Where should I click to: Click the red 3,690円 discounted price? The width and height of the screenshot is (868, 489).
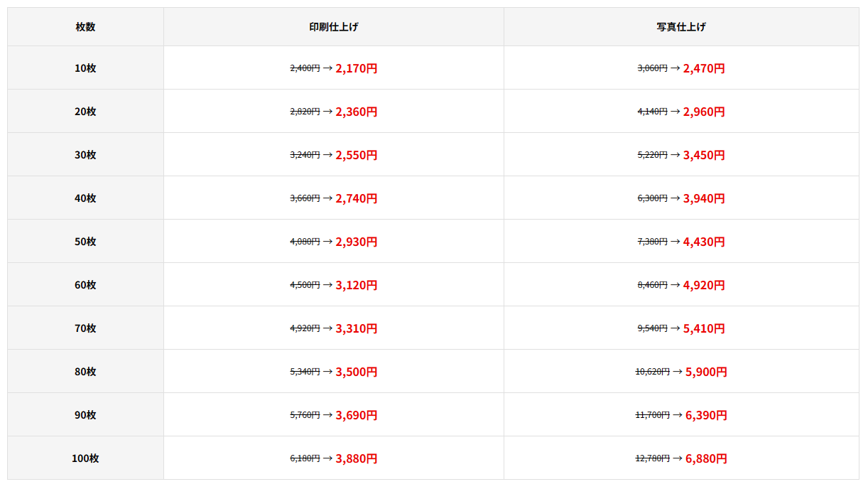pyautogui.click(x=357, y=416)
